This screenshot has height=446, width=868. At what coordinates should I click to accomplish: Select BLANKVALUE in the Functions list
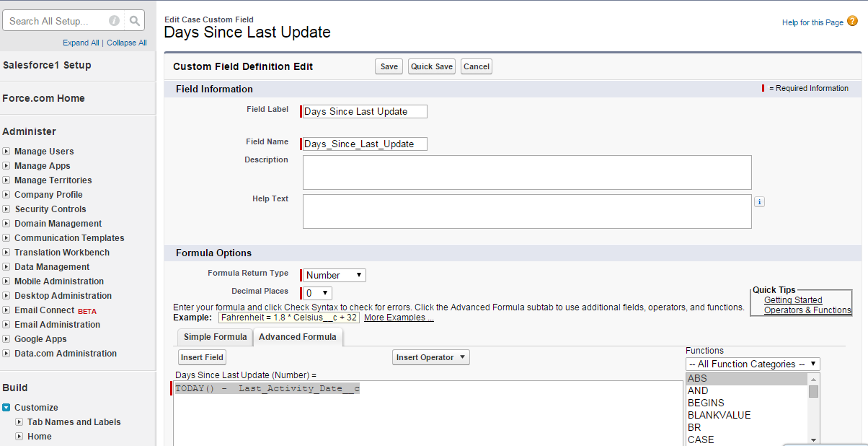pos(719,415)
